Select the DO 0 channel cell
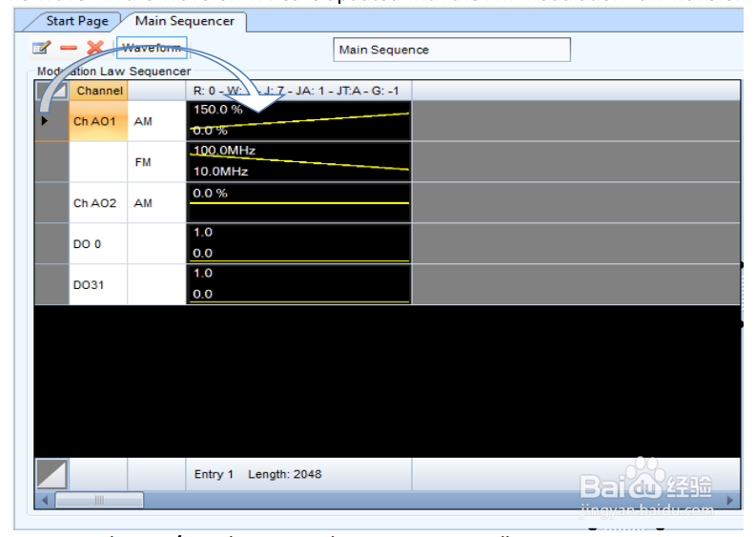The height and width of the screenshot is (537, 756). coord(98,244)
